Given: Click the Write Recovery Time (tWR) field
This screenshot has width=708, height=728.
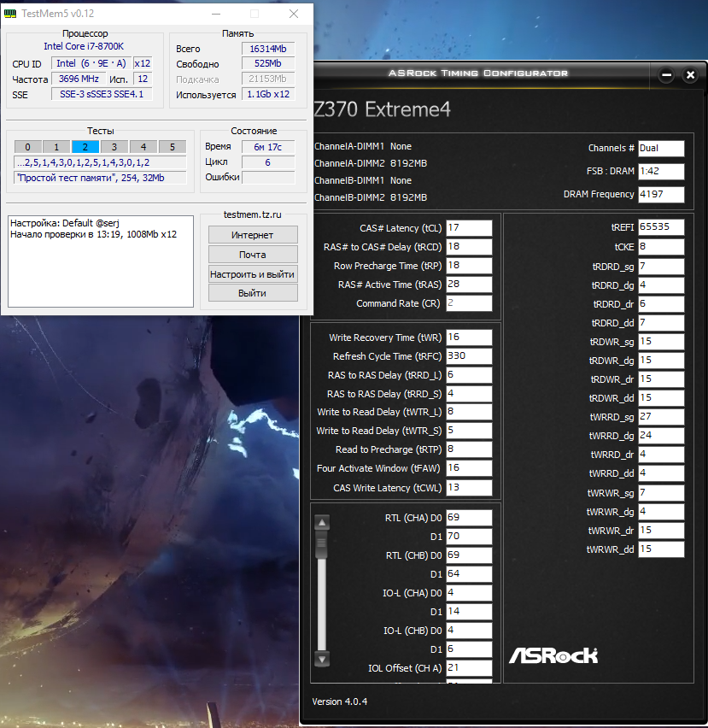Looking at the screenshot, I should [x=469, y=337].
